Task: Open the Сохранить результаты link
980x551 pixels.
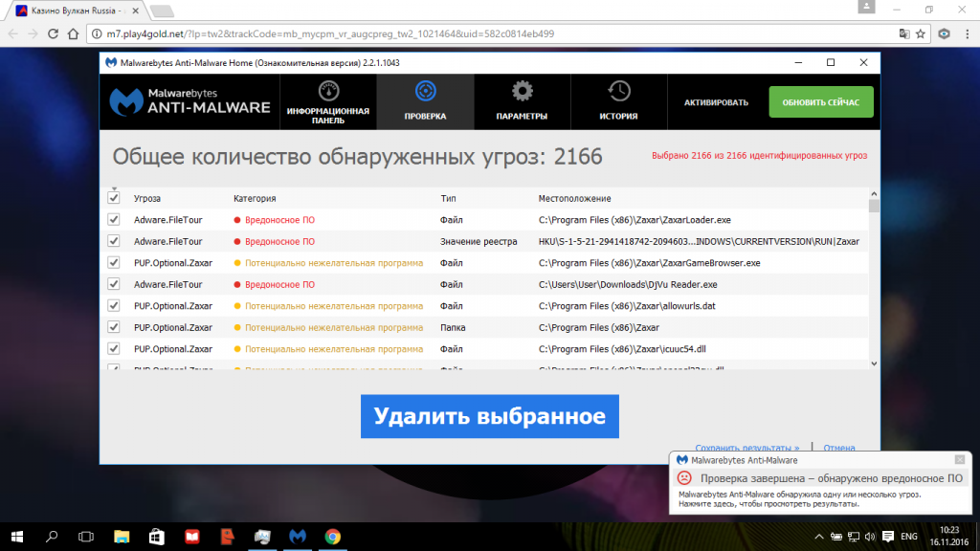Action: (746, 448)
